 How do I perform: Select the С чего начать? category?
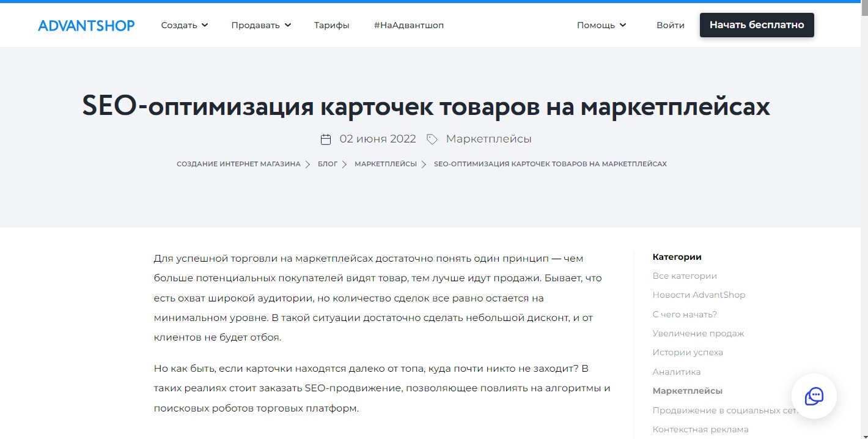(x=685, y=314)
